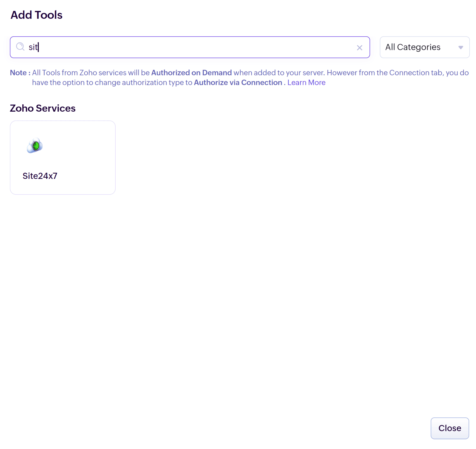Click the Site24x7 green cloud logo
The width and height of the screenshot is (476, 449).
35,145
